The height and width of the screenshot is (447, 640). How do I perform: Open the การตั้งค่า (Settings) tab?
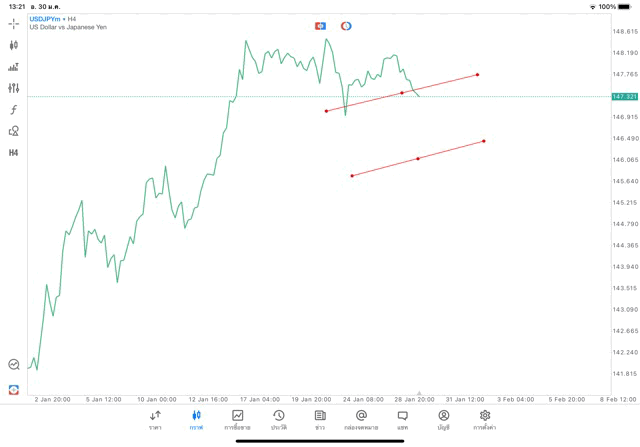pos(485,419)
